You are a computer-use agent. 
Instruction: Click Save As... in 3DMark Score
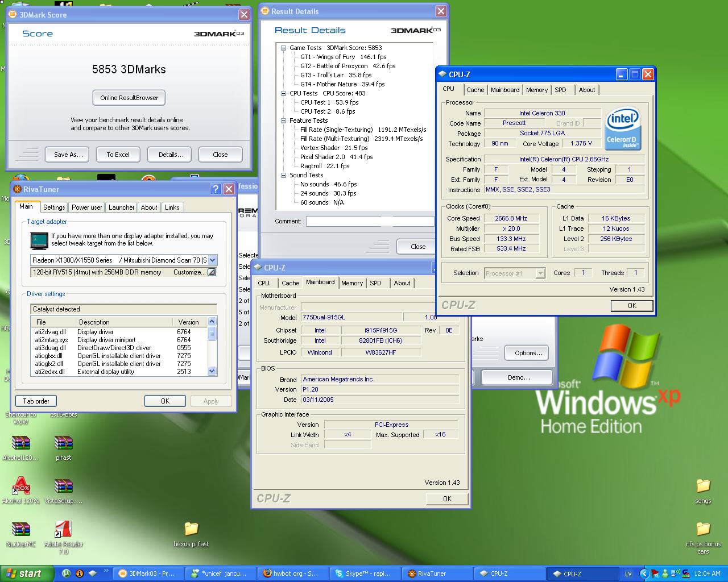[68, 155]
